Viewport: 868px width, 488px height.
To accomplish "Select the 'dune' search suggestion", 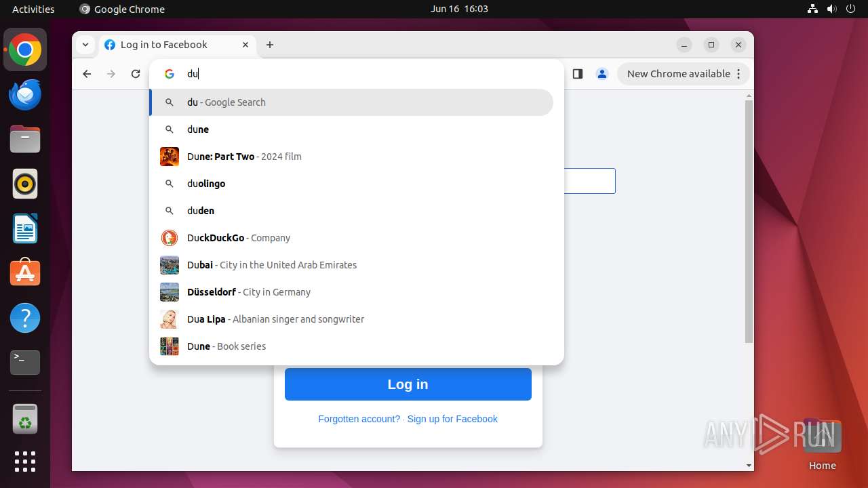I will tap(351, 129).
